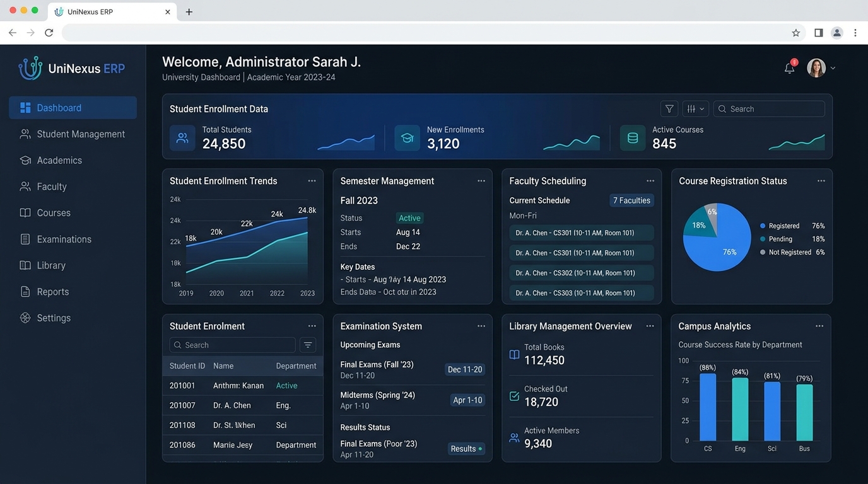Viewport: 868px width, 484px height.
Task: Click the Active Courses database icon
Action: [633, 138]
